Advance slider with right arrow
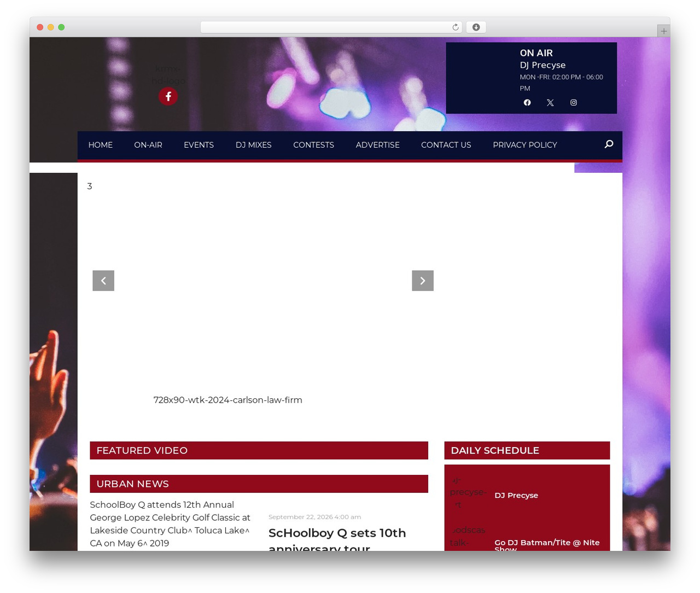 (423, 281)
